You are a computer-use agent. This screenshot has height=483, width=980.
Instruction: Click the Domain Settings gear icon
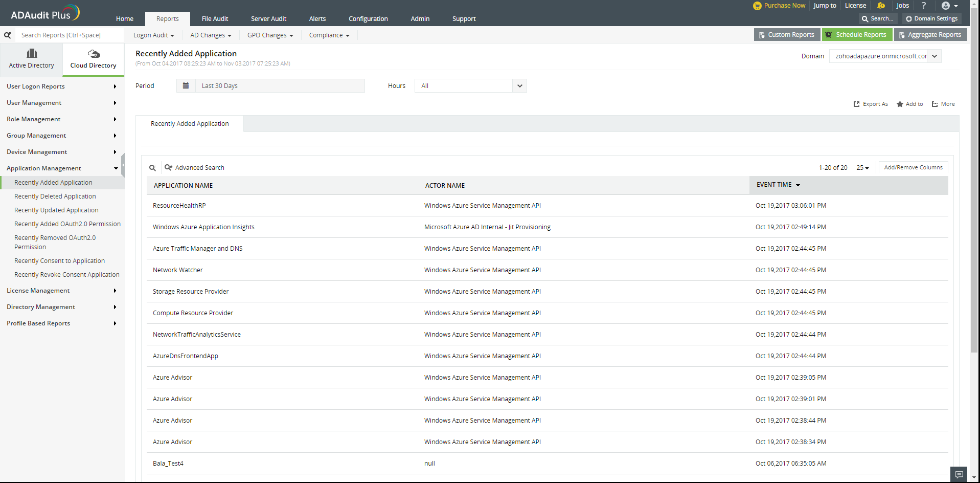(x=909, y=19)
